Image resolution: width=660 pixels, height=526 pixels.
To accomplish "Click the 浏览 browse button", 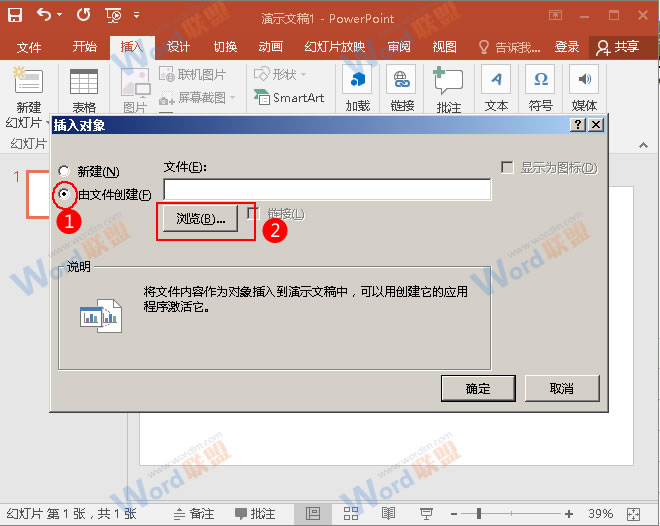I will coord(200,218).
